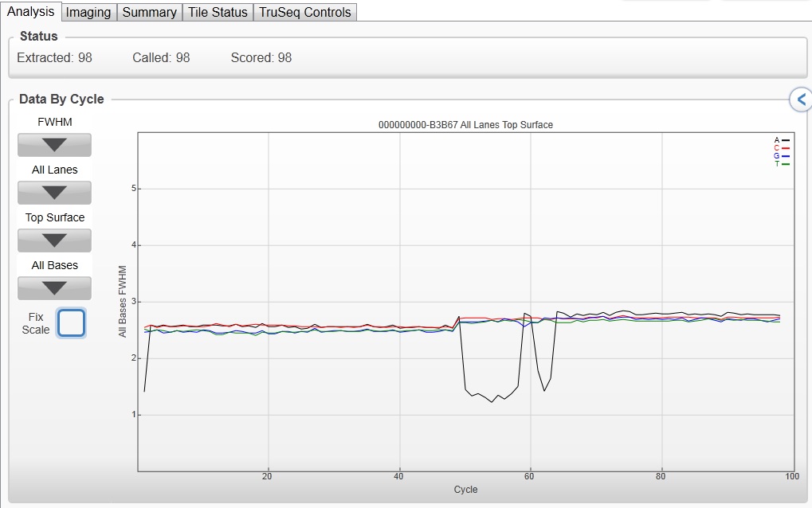Click the Called: 98 status text
Screen dimensions: 812x508
[x=161, y=57]
